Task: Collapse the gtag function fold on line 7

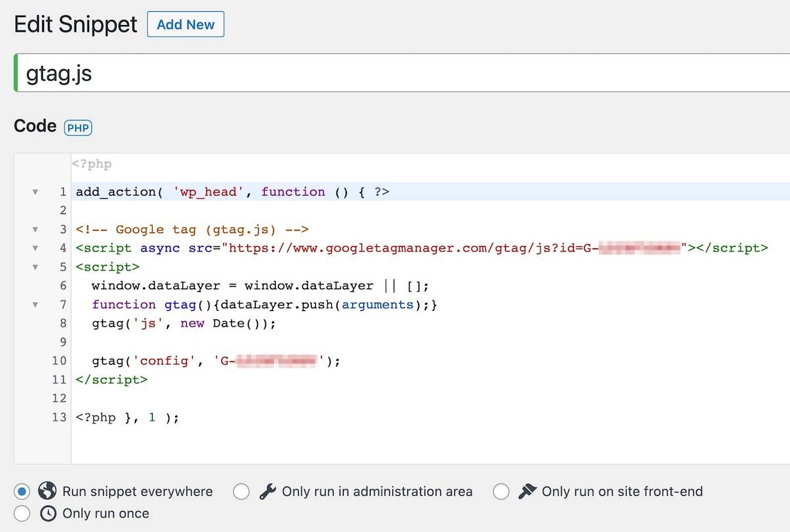Action: [35, 305]
